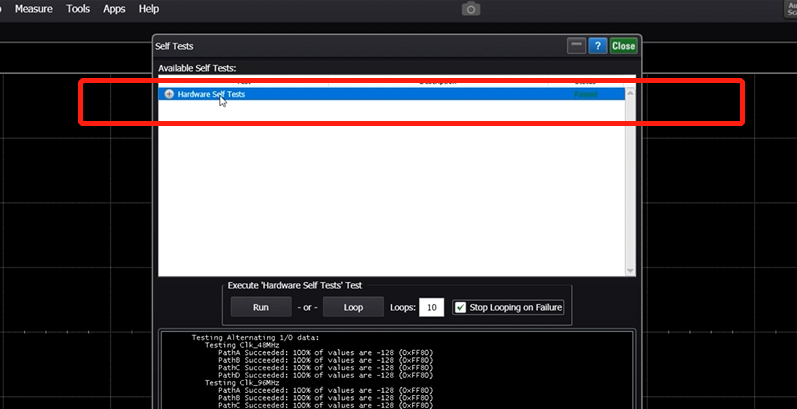Click the list scrollbar up arrow
Screen dimensions: 797x409
point(630,92)
